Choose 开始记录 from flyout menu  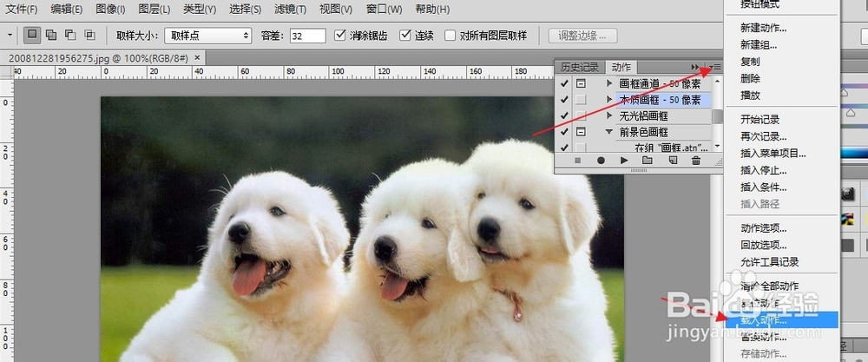pyautogui.click(x=760, y=119)
